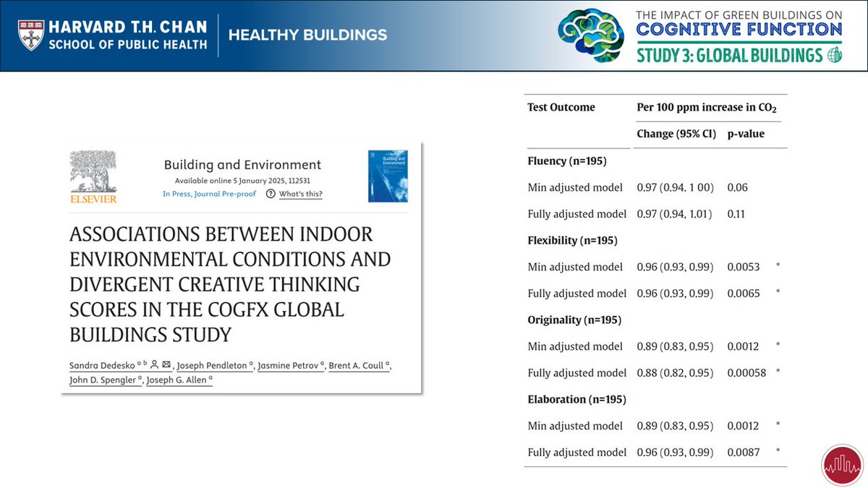Click Min adjusted model under Fluency
868x488 pixels.
click(x=575, y=187)
